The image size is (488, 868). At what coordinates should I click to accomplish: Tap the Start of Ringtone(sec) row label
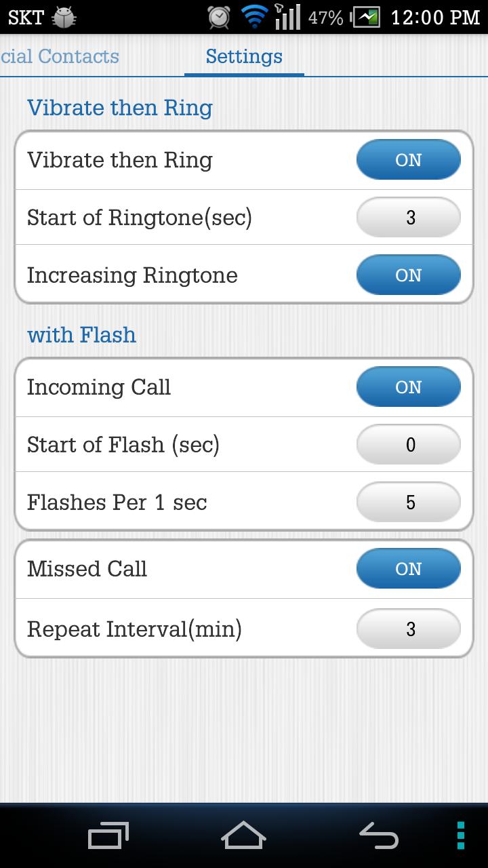(139, 218)
